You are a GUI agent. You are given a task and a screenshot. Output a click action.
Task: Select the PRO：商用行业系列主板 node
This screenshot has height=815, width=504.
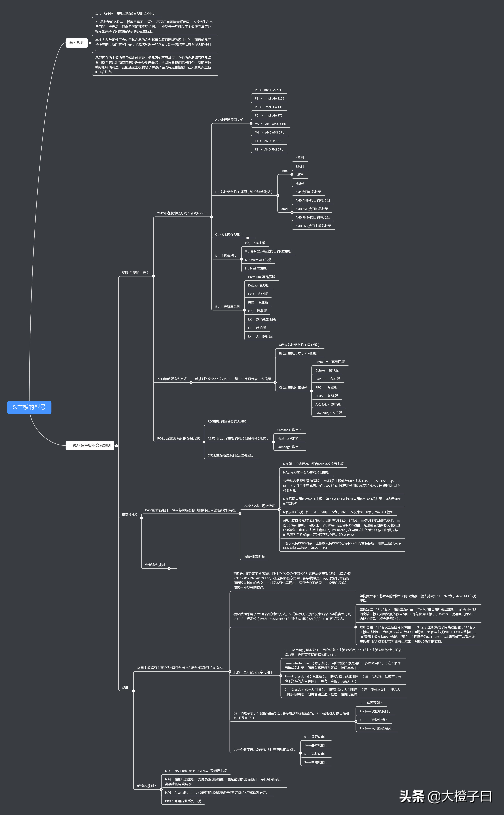pos(183,801)
